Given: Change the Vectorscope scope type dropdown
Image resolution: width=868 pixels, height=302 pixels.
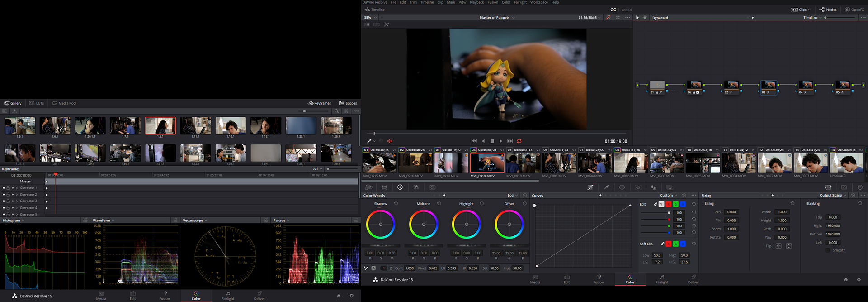Looking at the screenshot, I should click(195, 221).
